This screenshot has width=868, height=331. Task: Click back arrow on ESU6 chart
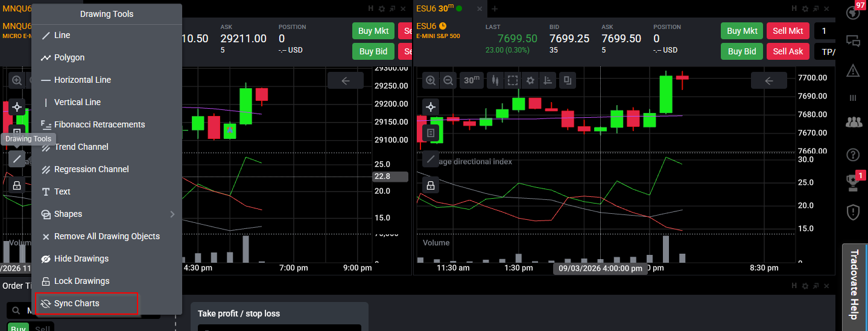pyautogui.click(x=769, y=80)
